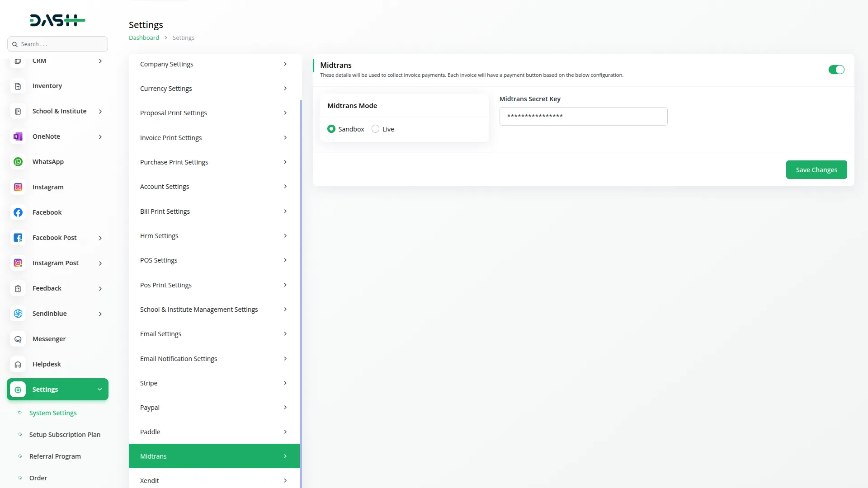Click the Save Changes button

coord(816,169)
